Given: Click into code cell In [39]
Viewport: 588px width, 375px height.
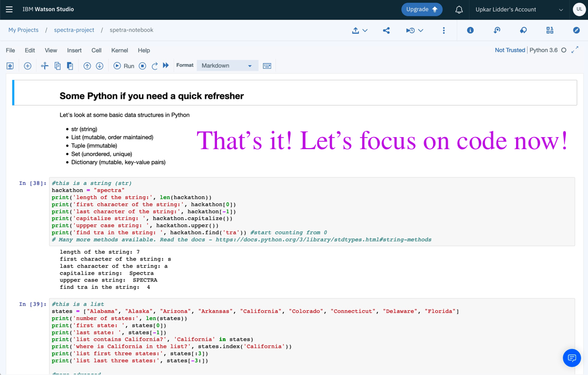Looking at the screenshot, I should 312,336.
